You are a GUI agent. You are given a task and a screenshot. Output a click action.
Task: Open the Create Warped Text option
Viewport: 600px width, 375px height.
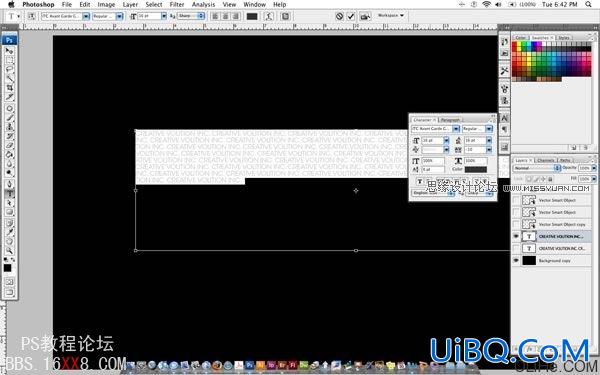click(x=269, y=16)
